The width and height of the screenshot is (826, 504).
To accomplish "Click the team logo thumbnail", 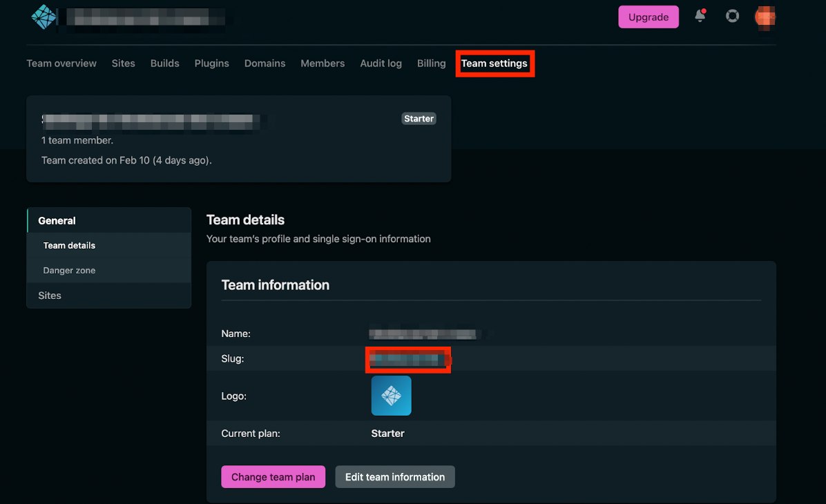I will [391, 396].
